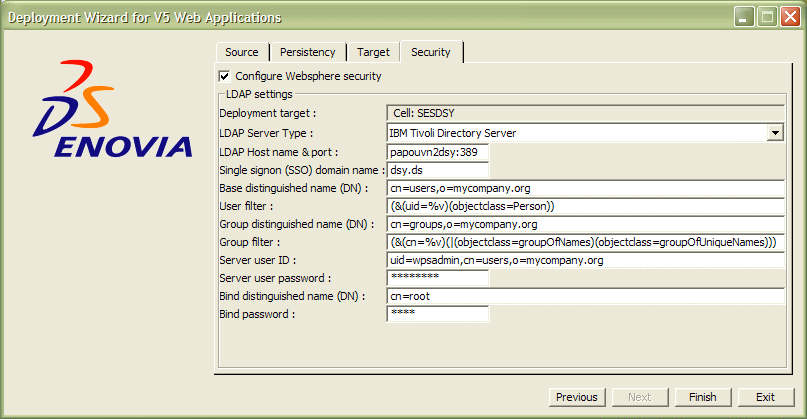The width and height of the screenshot is (807, 419).
Task: Click the 'Group distinguished name (DN) :' label
Action: click(x=296, y=224)
